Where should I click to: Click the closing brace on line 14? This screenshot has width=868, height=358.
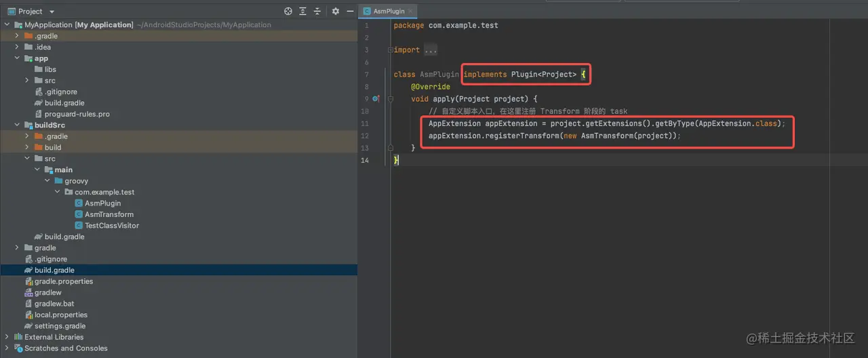(396, 160)
